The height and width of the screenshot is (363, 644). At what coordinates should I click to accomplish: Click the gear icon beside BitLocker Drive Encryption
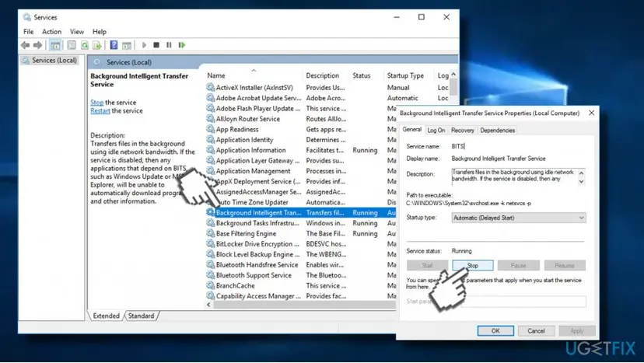210,244
